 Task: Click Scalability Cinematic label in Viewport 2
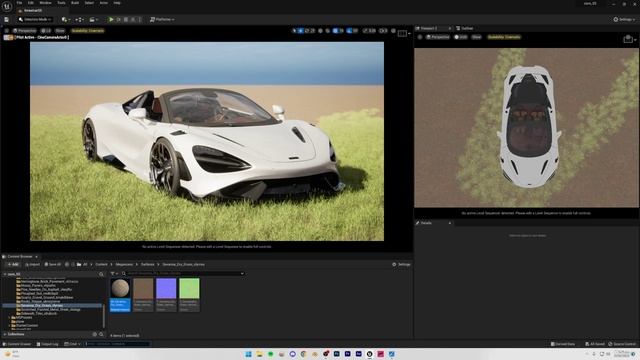click(504, 37)
